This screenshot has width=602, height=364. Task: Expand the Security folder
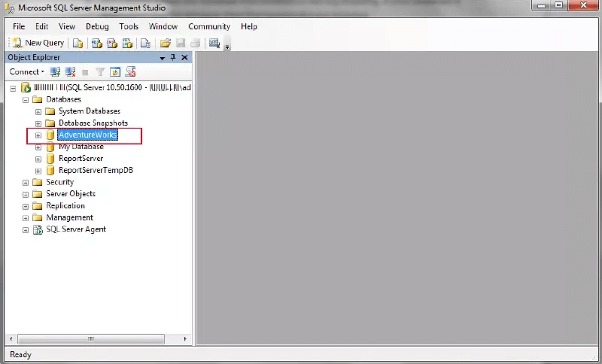[26, 183]
